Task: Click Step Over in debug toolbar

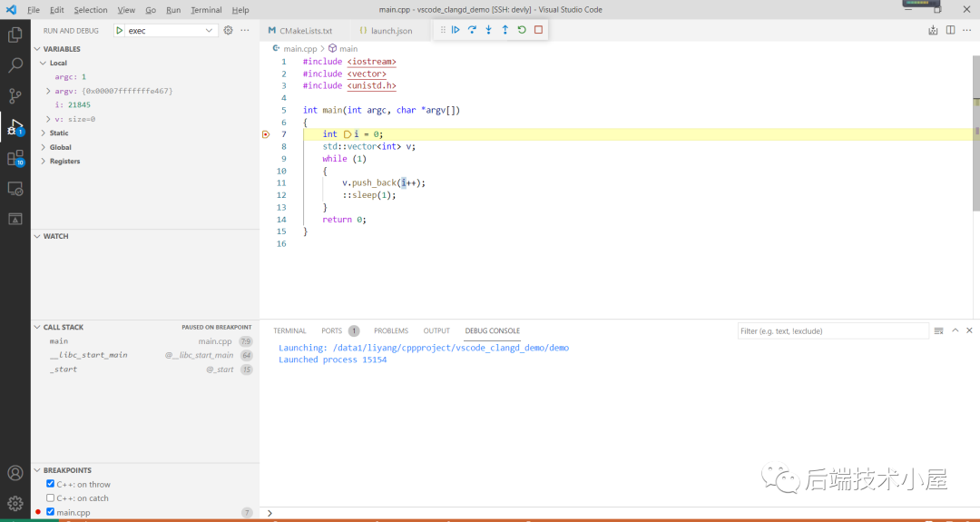Action: 473,29
